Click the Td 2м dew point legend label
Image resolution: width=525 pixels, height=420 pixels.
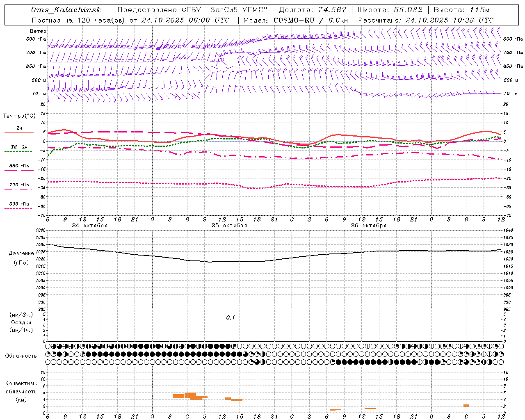(19, 147)
